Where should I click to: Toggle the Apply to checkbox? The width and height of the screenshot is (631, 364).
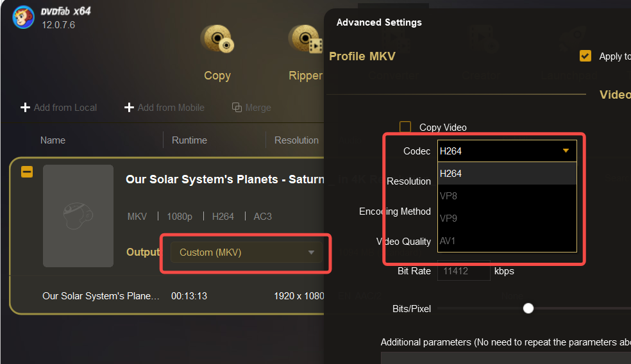pos(585,56)
